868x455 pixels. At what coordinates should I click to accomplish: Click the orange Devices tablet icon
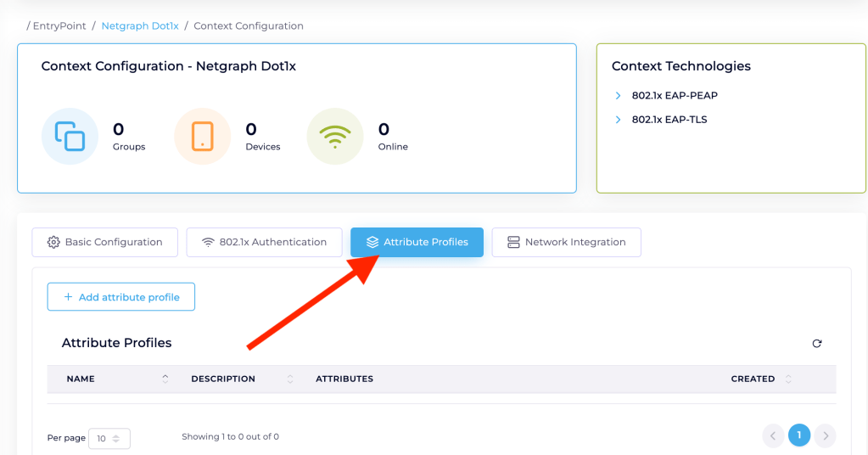[x=202, y=136]
